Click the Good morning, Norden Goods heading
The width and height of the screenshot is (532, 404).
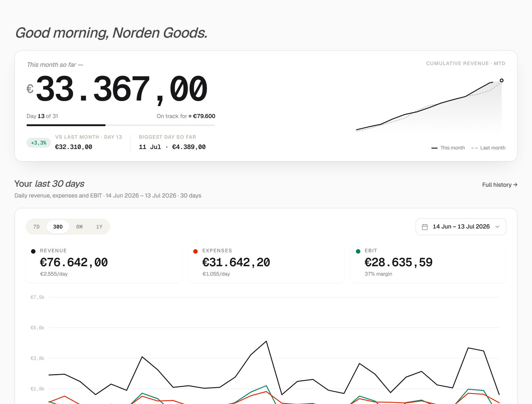coord(111,33)
